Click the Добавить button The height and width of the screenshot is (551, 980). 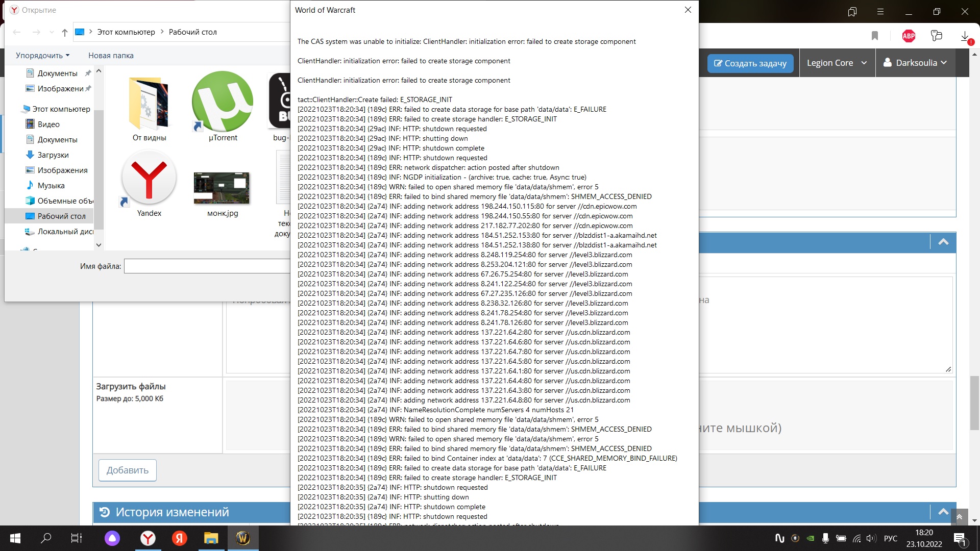click(x=128, y=470)
